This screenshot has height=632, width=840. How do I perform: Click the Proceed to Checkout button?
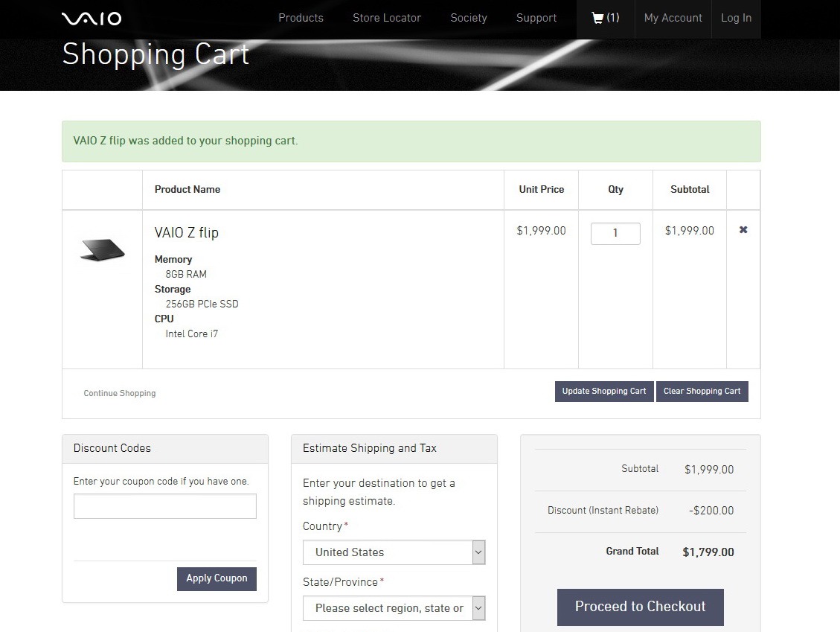click(640, 607)
